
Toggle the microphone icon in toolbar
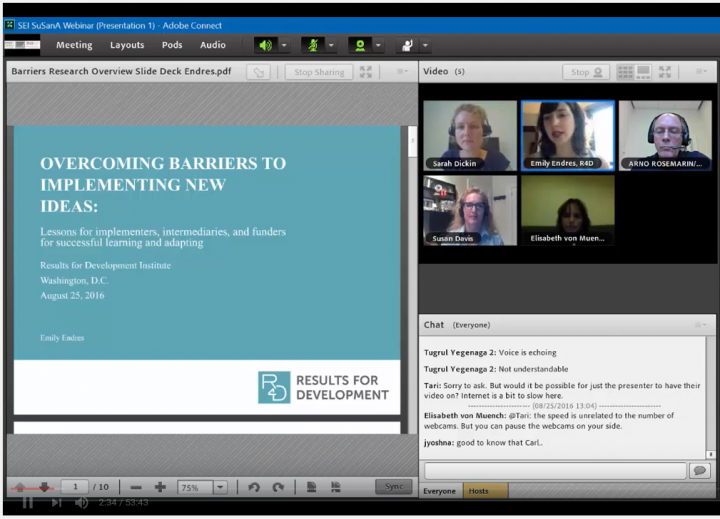(x=312, y=45)
